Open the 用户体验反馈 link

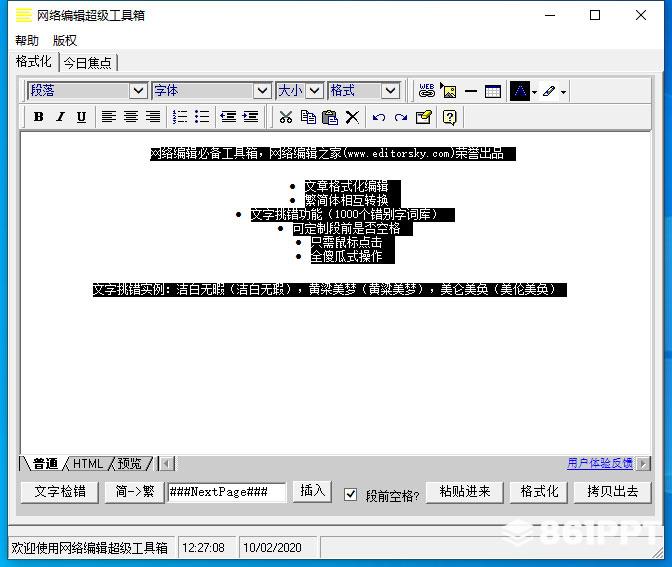(x=600, y=463)
